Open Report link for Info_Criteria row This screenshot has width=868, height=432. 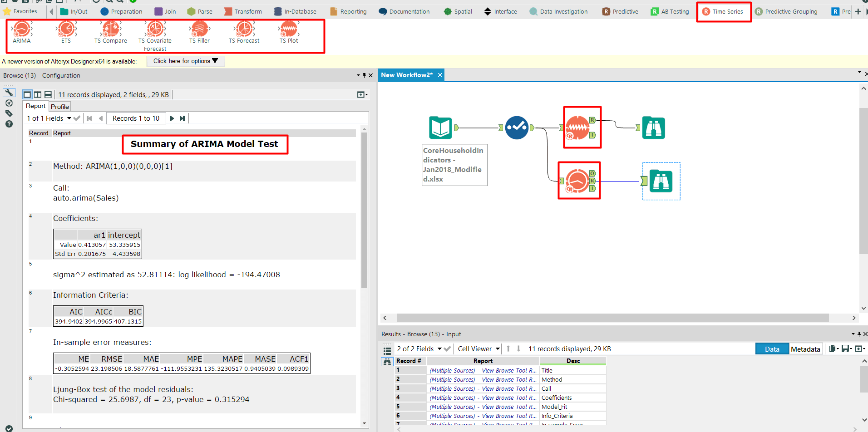483,416
